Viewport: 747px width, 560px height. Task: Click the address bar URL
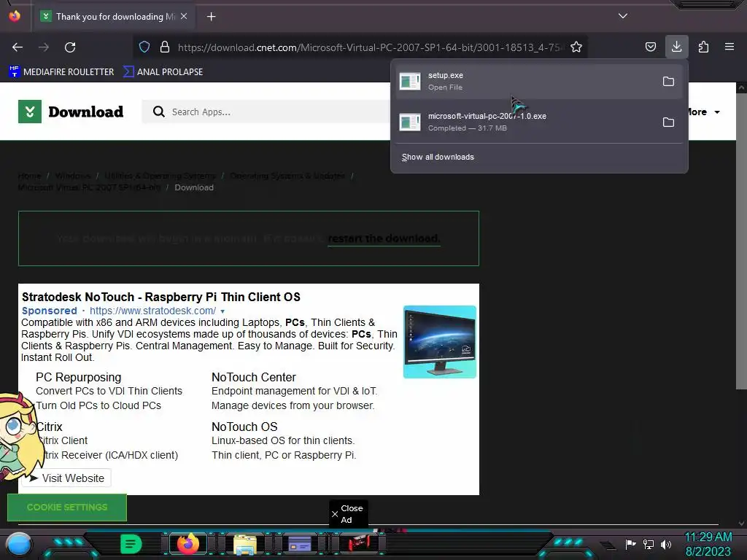[369, 47]
